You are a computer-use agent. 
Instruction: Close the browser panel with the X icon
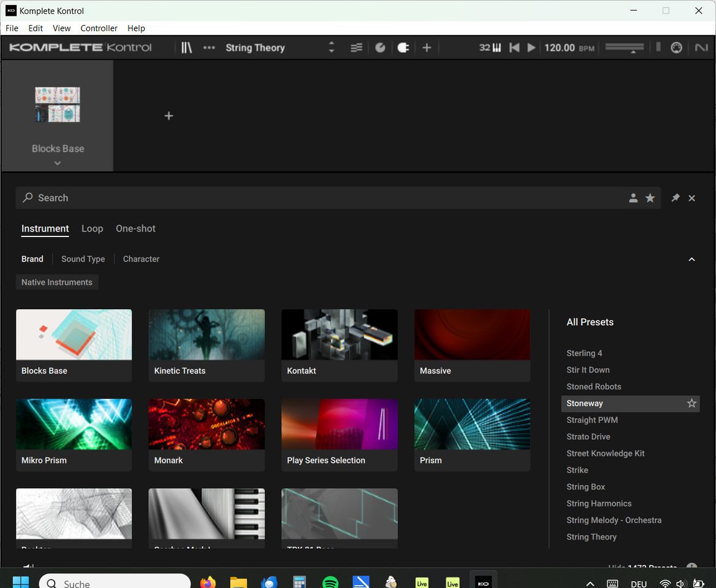point(692,198)
